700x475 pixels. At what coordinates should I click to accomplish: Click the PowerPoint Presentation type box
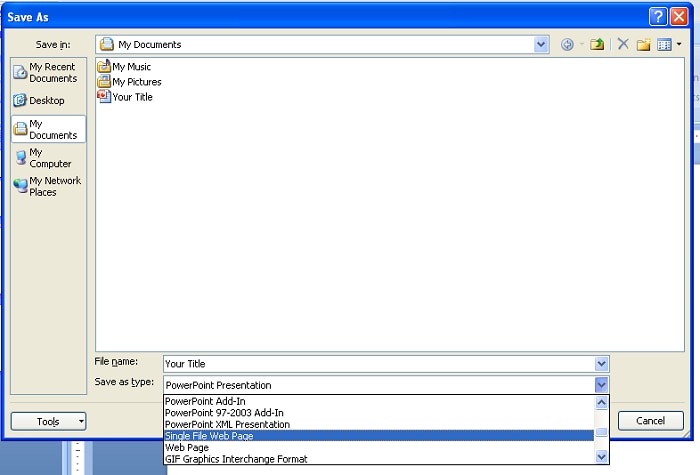pyautogui.click(x=379, y=385)
